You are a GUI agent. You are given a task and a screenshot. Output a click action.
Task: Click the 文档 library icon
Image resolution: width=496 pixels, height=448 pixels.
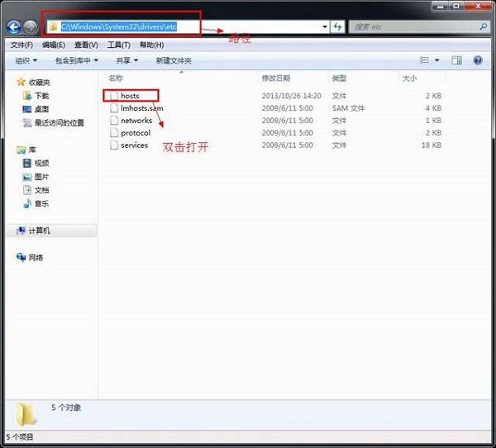(27, 190)
